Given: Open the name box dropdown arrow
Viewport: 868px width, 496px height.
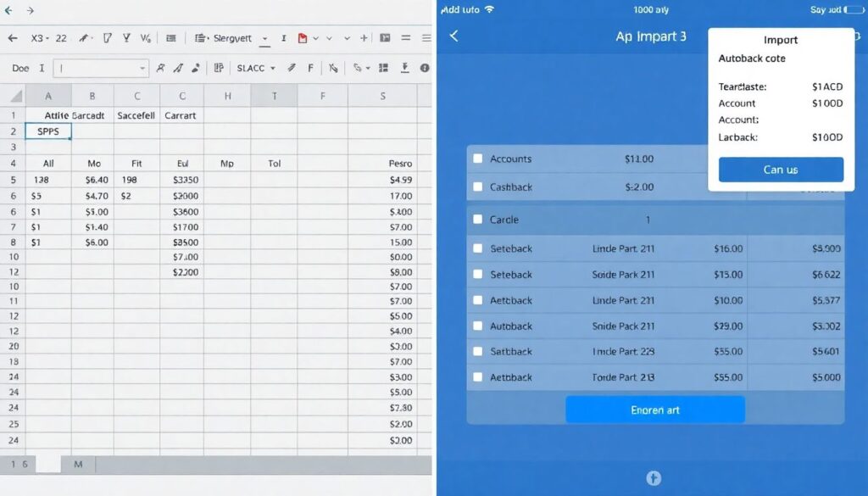Looking at the screenshot, I should point(142,68).
